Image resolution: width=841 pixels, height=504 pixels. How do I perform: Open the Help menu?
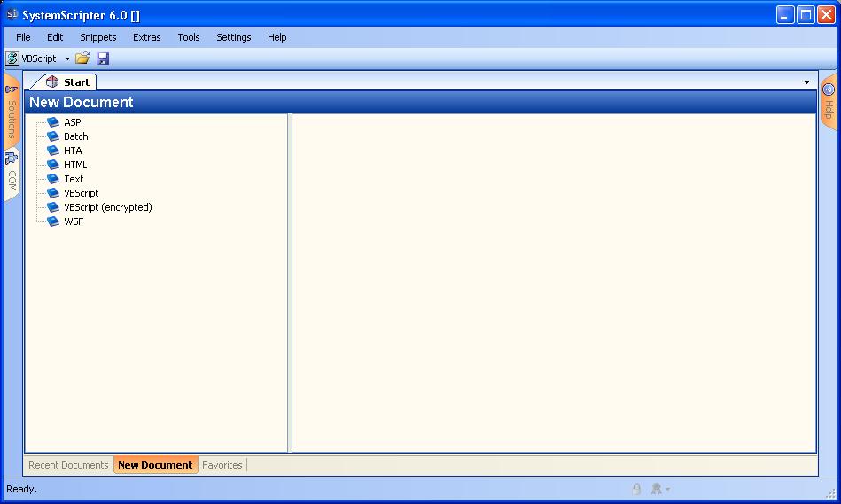click(277, 37)
